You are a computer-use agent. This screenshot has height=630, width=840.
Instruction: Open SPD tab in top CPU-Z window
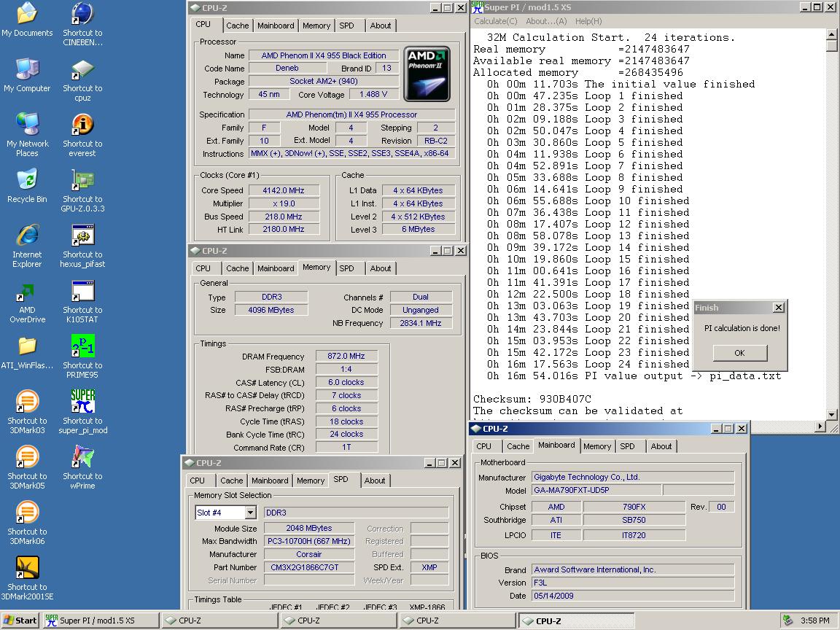coord(346,26)
